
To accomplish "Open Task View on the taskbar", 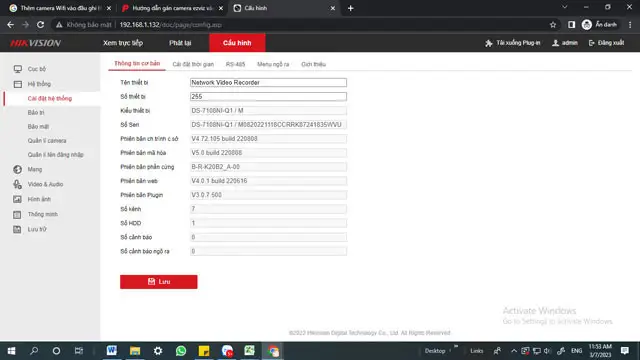I will [79, 351].
